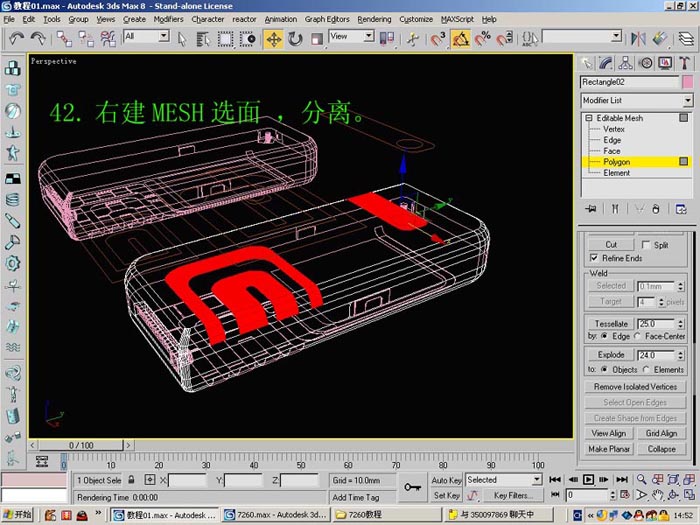The image size is (700, 525).
Task: Toggle Angle Snap icon
Action: click(x=461, y=39)
